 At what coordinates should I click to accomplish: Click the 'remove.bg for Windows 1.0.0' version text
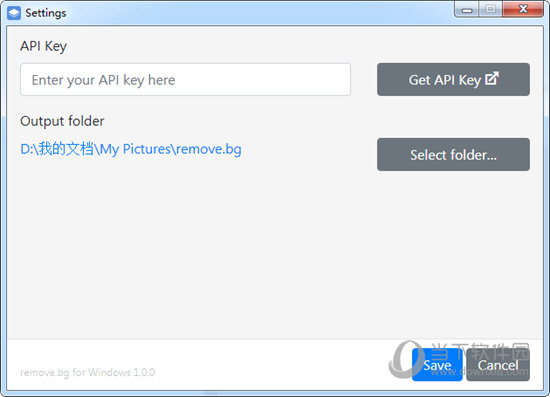(88, 372)
